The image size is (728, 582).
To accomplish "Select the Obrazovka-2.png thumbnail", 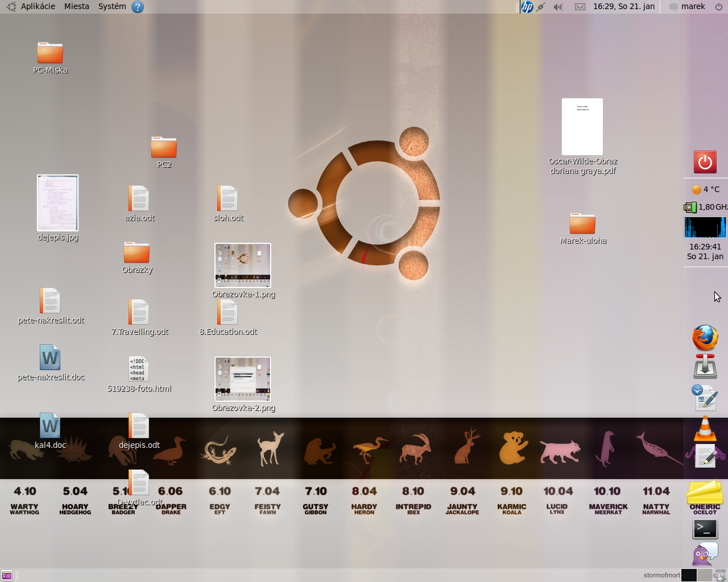I will point(243,379).
